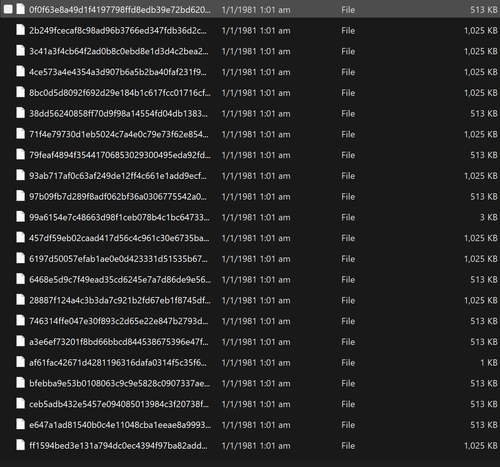The height and width of the screenshot is (467, 500).
Task: Select file name 99a6154e7c48663d98f1ceb078b4c1bc64733…
Action: coord(119,217)
